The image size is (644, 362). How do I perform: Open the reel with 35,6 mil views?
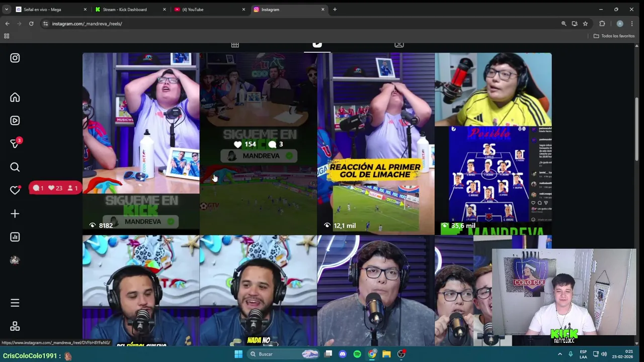[493, 144]
